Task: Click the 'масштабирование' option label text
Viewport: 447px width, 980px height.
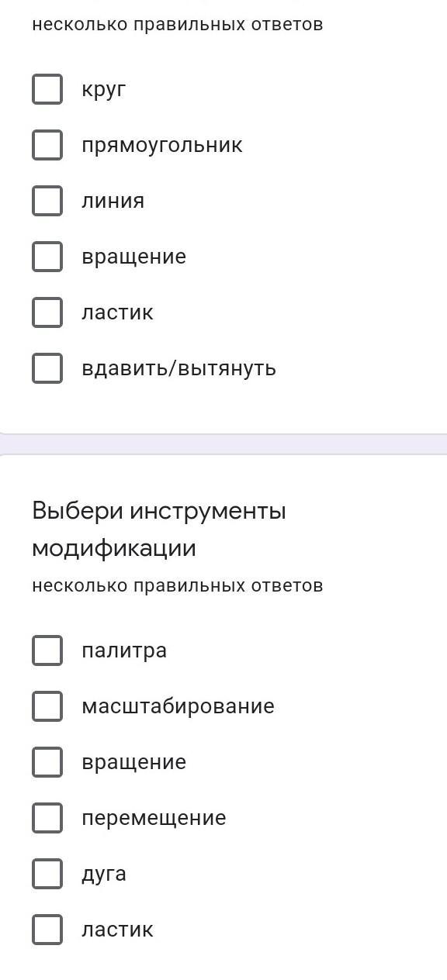Action: coord(178,707)
